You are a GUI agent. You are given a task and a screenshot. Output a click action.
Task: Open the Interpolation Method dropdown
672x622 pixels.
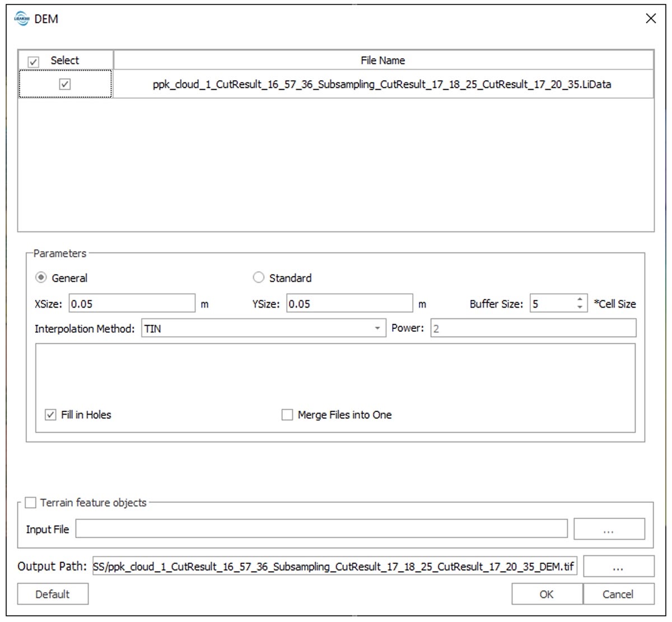[x=263, y=328]
